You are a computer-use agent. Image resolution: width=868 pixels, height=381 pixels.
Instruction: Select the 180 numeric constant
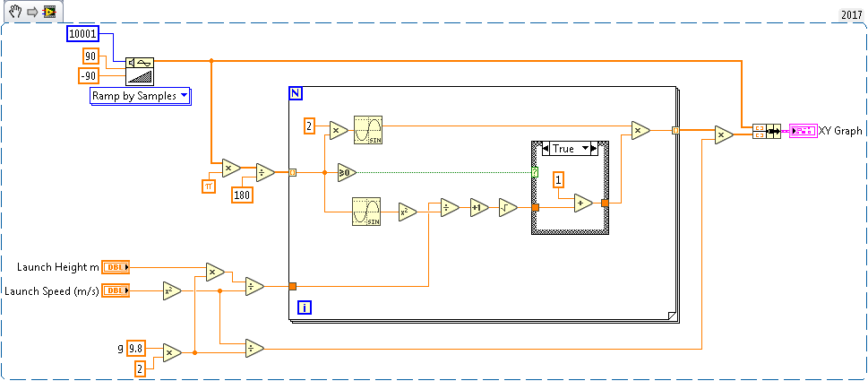[x=242, y=195]
